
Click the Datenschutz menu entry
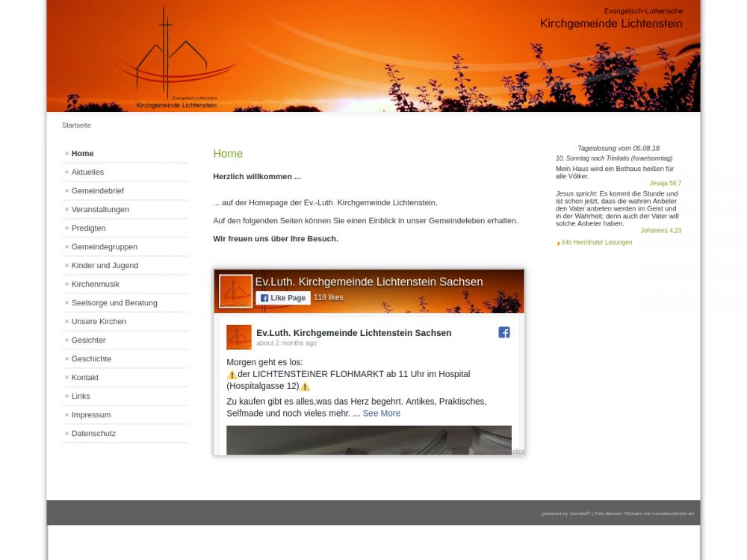coord(93,433)
